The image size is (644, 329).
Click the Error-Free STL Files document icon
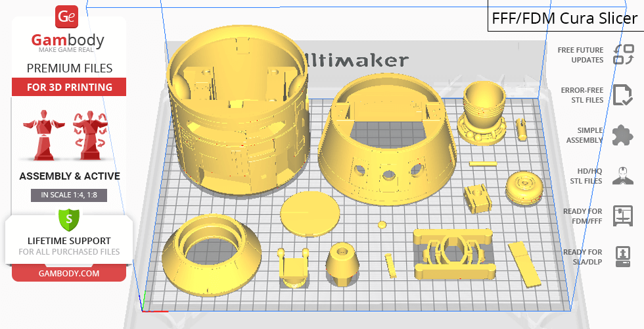coord(622,95)
